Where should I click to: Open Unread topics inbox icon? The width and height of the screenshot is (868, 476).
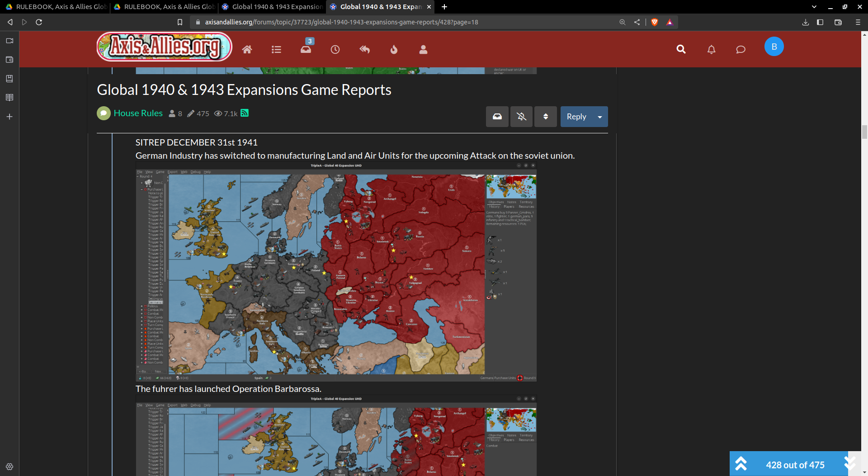pos(306,49)
